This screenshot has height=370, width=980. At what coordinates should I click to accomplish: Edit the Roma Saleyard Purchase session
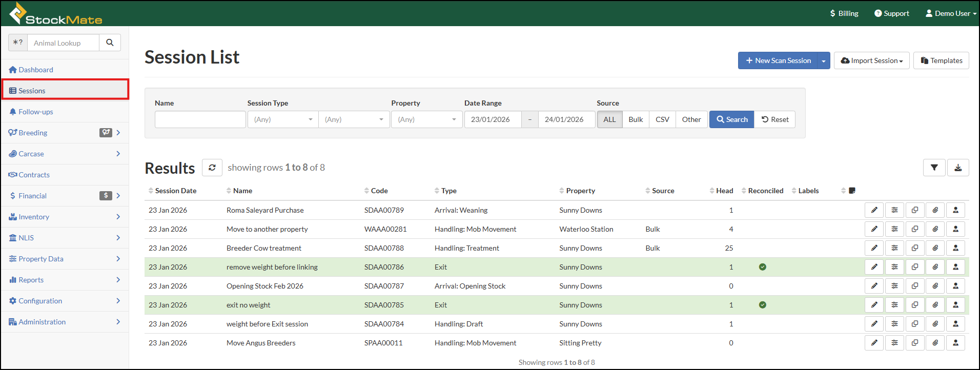874,210
